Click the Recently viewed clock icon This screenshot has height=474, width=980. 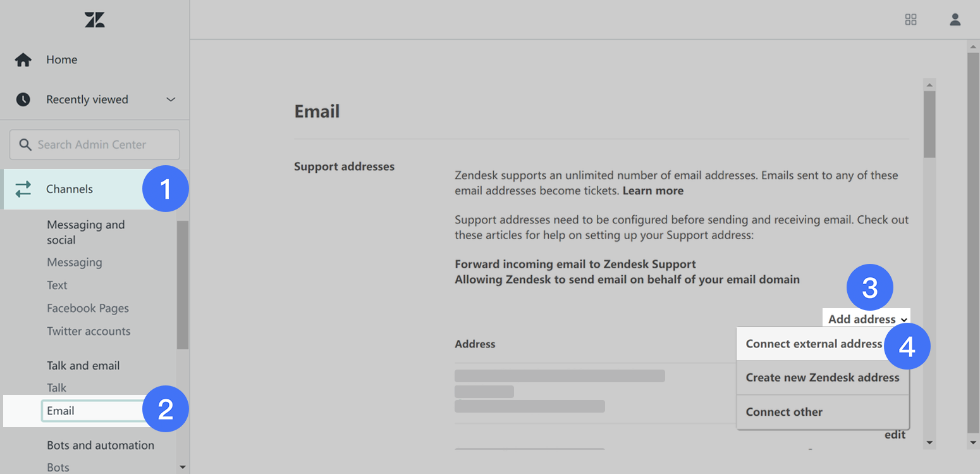tap(23, 99)
